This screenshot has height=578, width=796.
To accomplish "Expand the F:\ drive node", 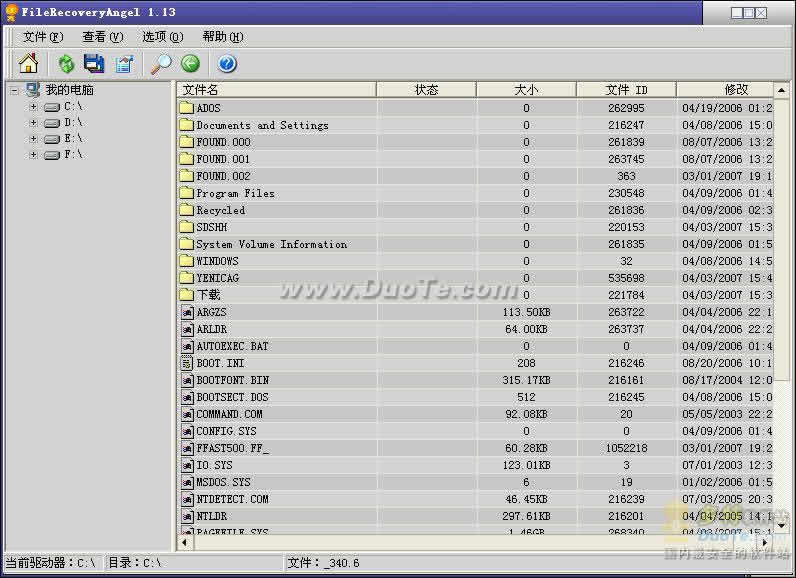I will point(34,154).
